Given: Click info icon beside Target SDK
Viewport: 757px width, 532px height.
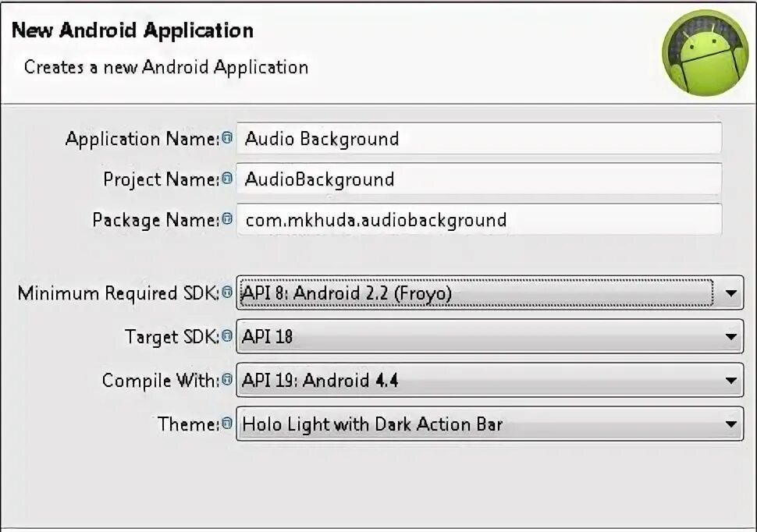Looking at the screenshot, I should [227, 336].
